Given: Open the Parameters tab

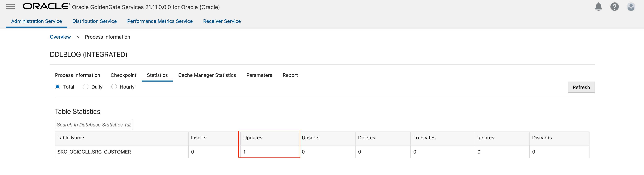Looking at the screenshot, I should coord(259,75).
